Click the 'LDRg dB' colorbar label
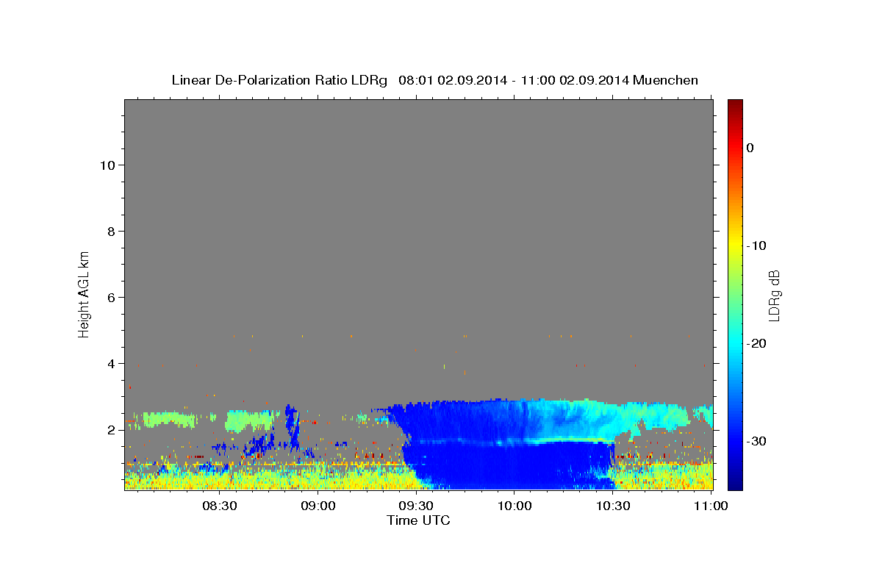 coord(774,295)
